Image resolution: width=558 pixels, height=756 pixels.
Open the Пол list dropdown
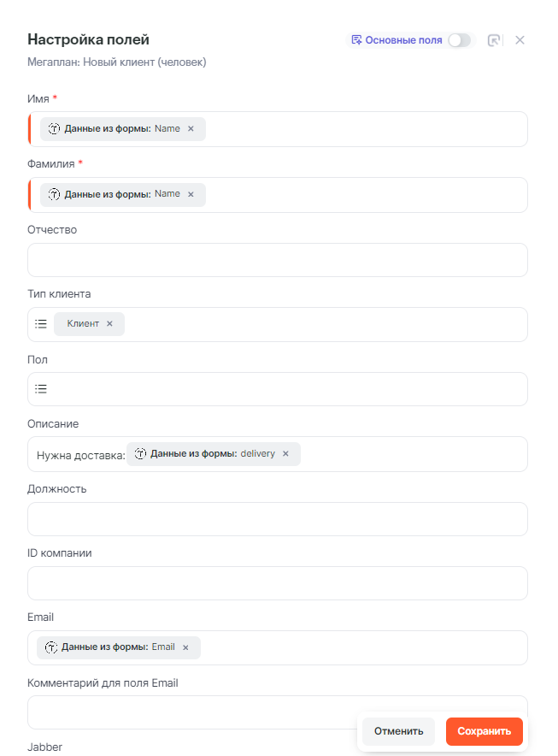pyautogui.click(x=41, y=389)
